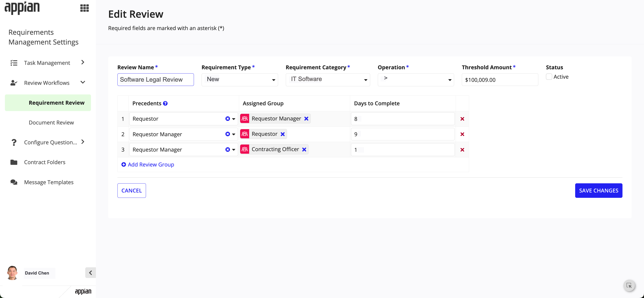Click the Cancel button

click(131, 191)
